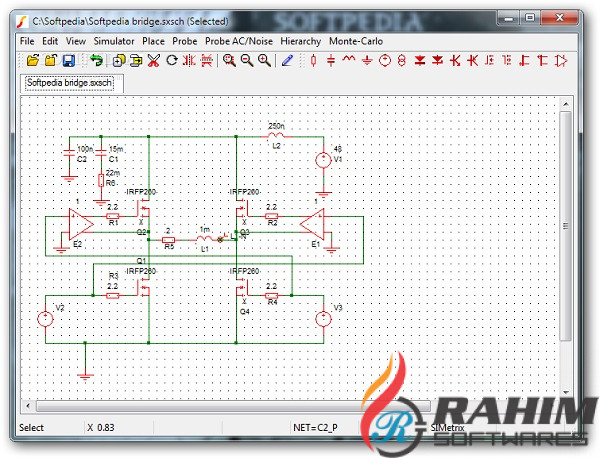Click the Mirror toolbar icon
Screen dimensions: 600x458
(189, 60)
